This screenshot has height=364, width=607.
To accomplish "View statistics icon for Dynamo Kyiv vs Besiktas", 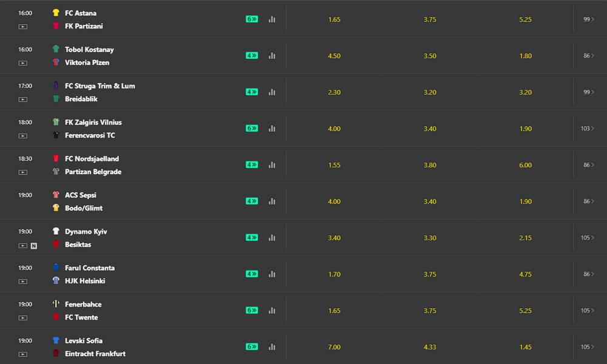I will tap(272, 237).
